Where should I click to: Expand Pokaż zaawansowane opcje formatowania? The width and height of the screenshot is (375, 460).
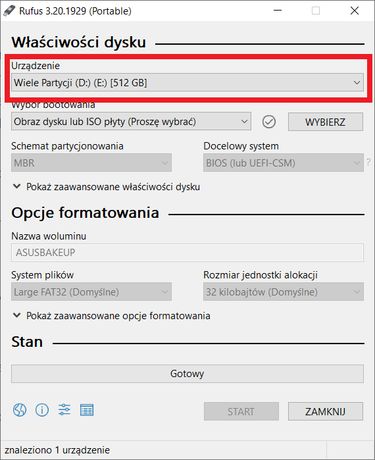pos(111,316)
